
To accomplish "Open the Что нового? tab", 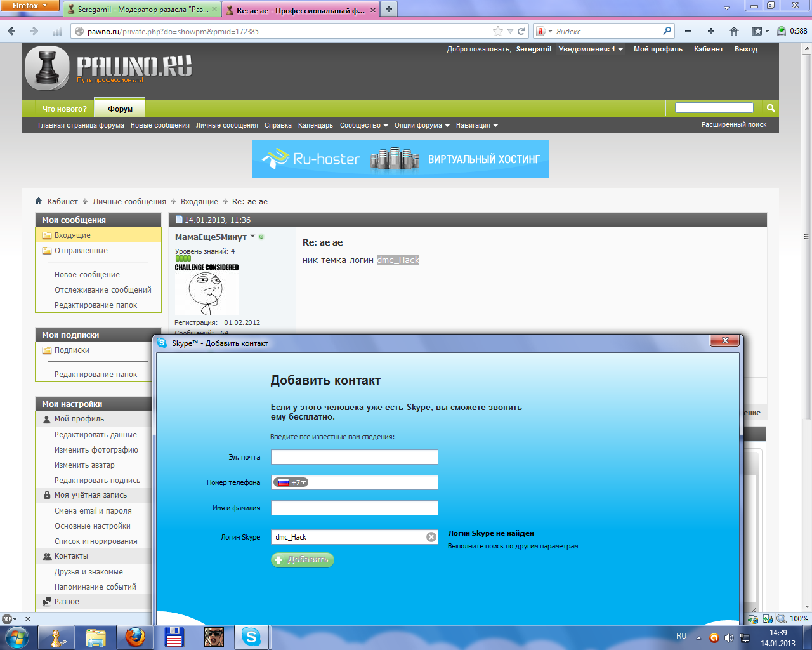I will pyautogui.click(x=65, y=109).
